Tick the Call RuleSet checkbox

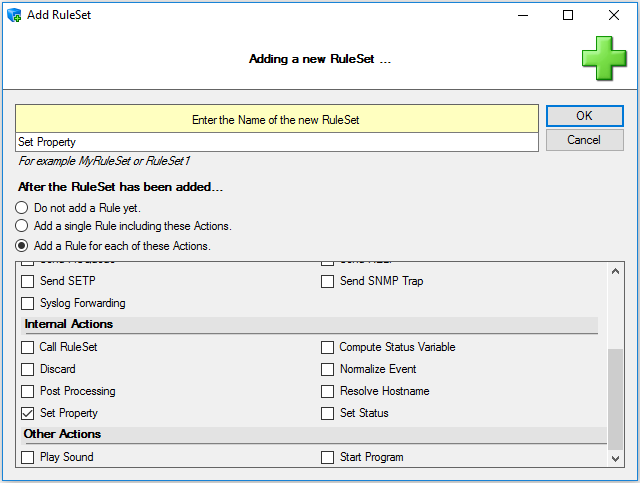tap(27, 347)
